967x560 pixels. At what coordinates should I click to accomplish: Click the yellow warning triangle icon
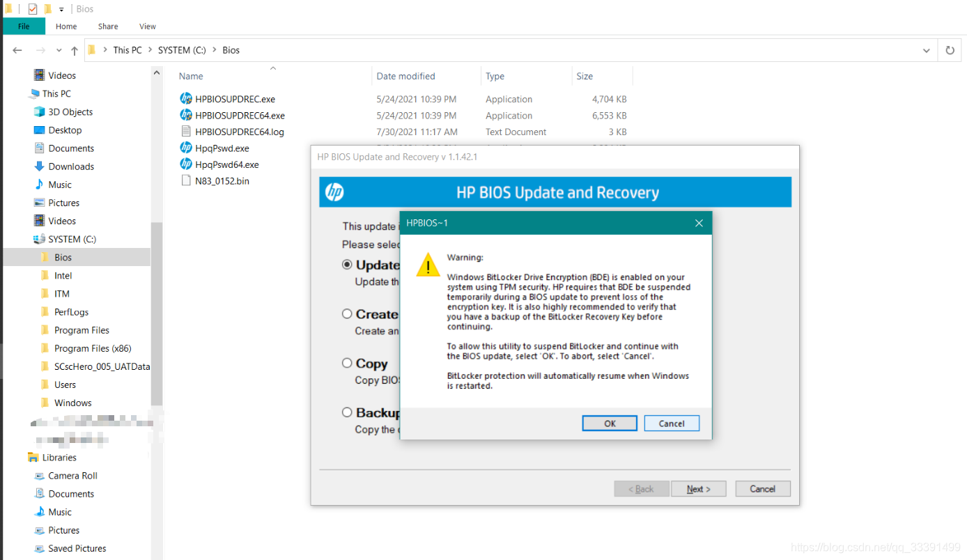428,265
